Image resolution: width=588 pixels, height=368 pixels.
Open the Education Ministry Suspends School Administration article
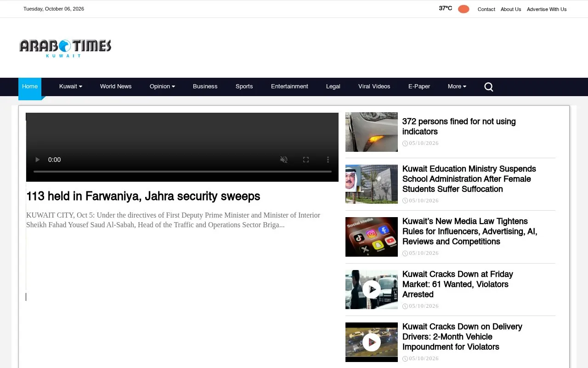point(469,179)
